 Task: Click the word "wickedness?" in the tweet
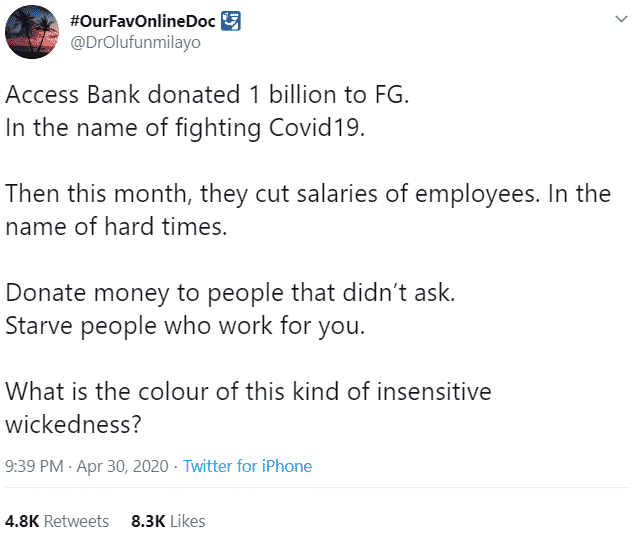pos(74,423)
